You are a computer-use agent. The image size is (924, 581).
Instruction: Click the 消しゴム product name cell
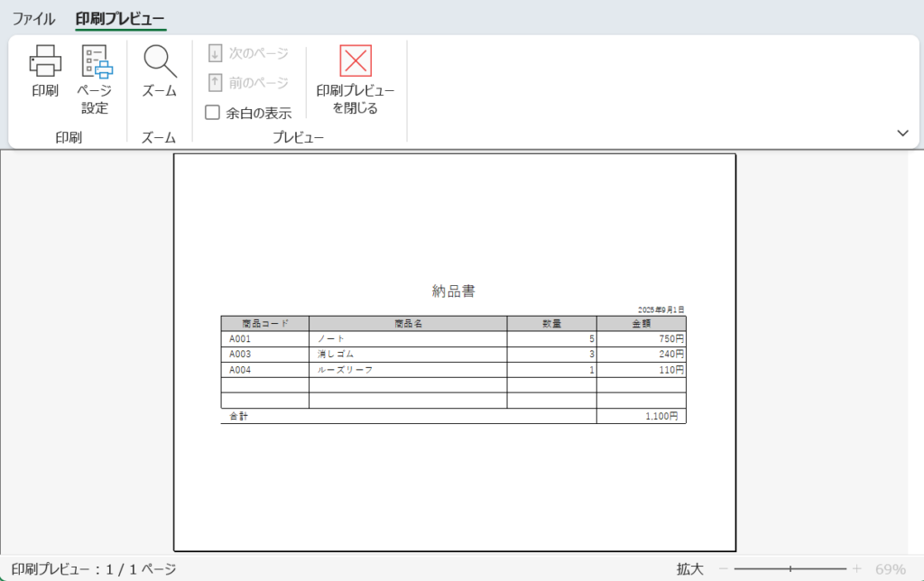[x=408, y=355]
